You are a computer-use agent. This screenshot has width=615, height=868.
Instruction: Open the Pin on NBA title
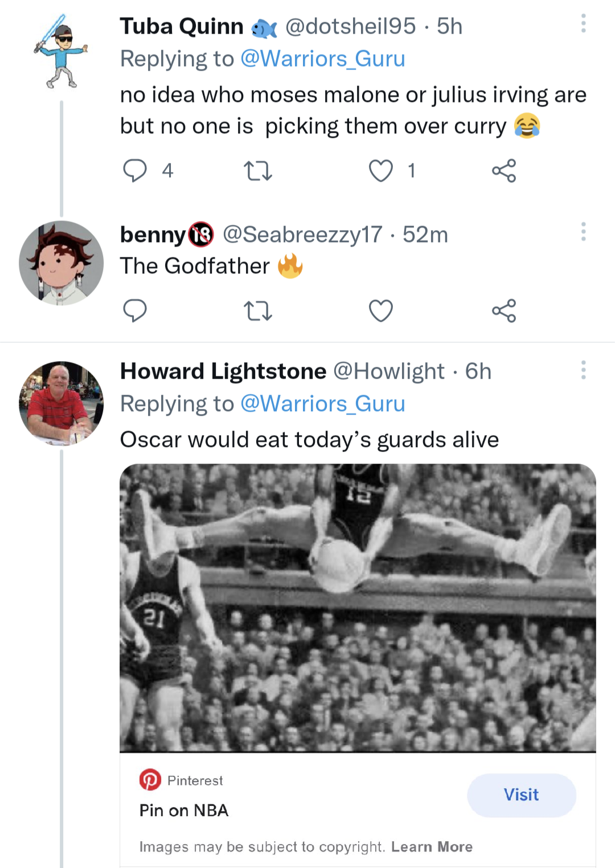tap(184, 810)
